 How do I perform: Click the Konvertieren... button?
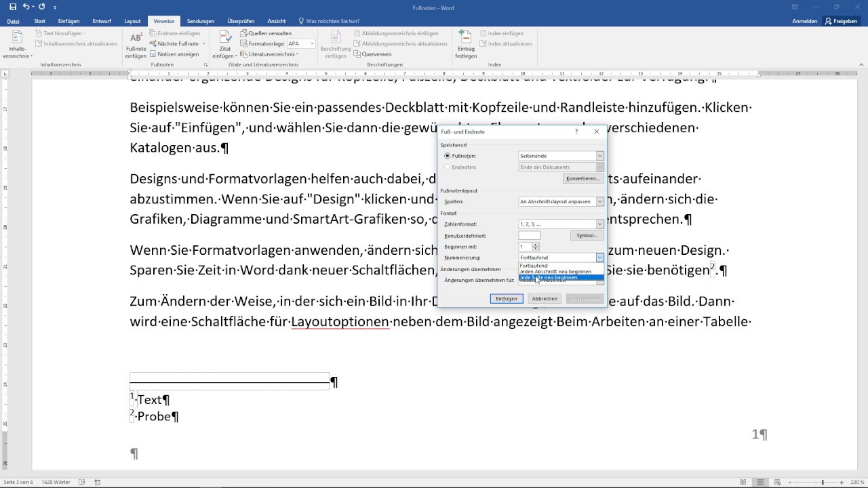583,178
